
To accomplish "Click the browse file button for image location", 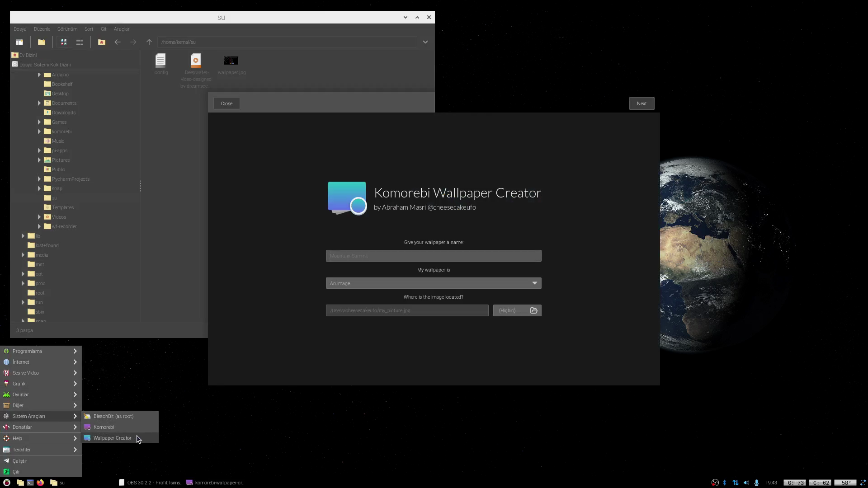I will point(517,310).
